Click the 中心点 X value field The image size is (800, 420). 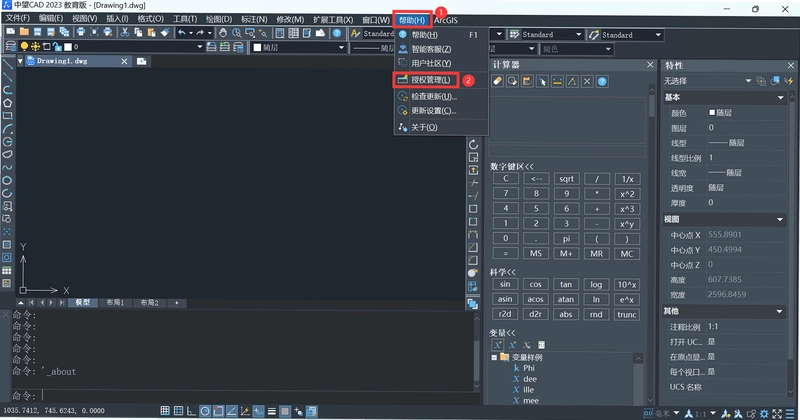click(746, 235)
